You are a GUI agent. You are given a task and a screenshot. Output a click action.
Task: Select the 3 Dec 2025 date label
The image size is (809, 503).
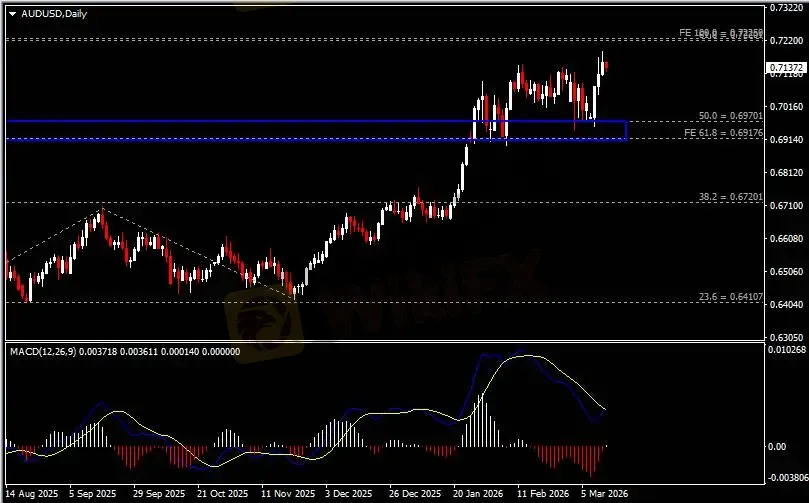(349, 494)
